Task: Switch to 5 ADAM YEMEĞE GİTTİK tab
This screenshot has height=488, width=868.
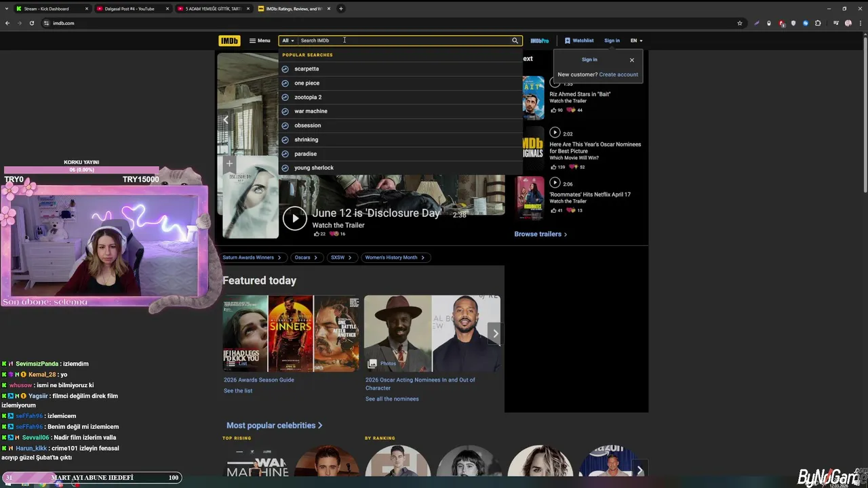Action: (213, 9)
